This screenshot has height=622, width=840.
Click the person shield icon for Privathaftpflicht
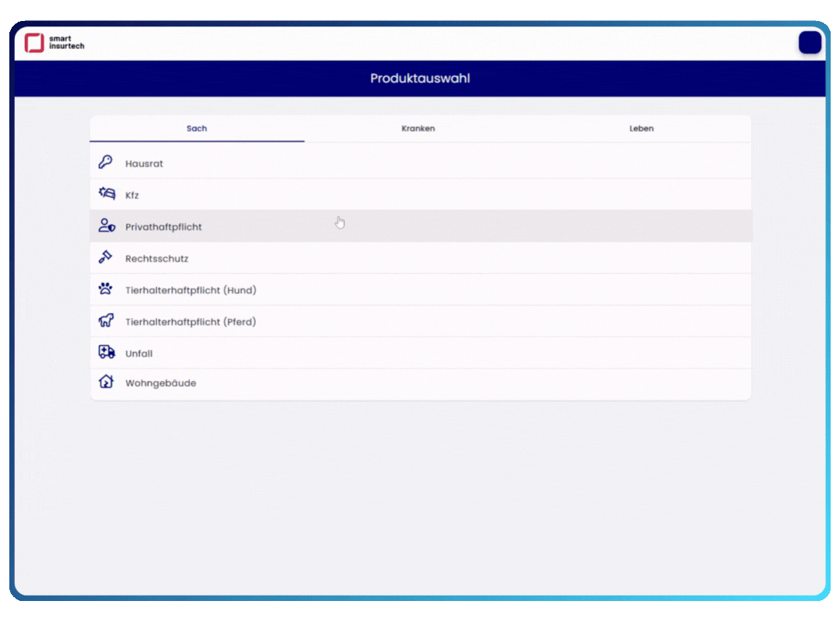click(x=107, y=226)
